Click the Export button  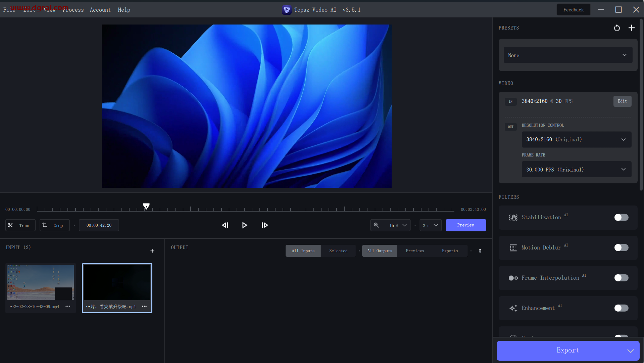pyautogui.click(x=567, y=350)
